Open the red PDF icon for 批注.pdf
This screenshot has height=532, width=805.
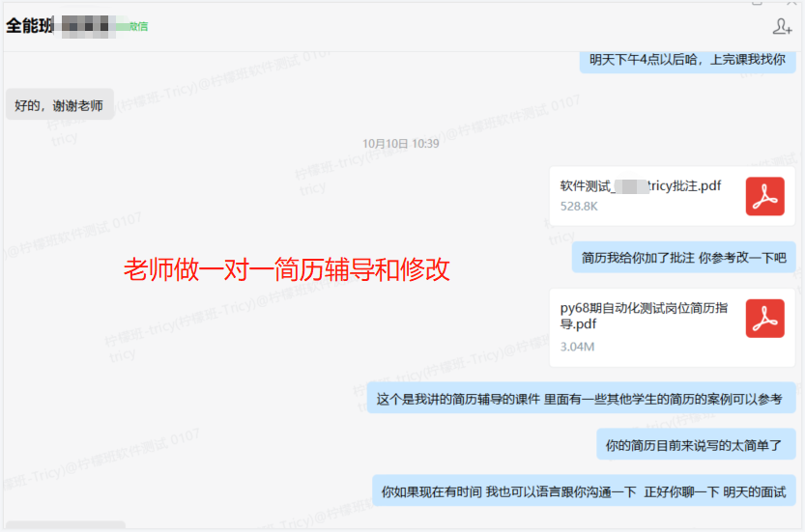pyautogui.click(x=764, y=196)
